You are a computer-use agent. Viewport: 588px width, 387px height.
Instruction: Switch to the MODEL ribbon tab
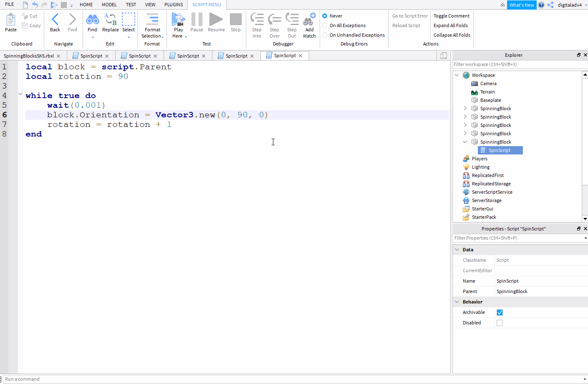click(x=109, y=5)
